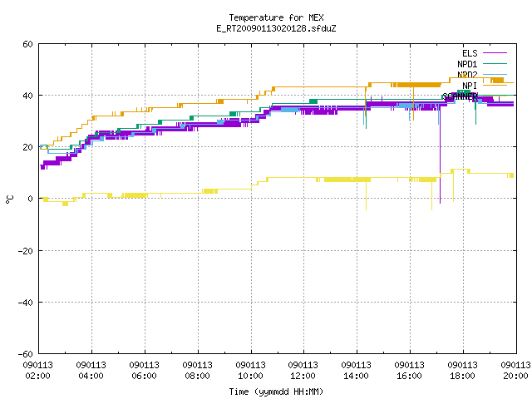Click the y-axis value 20
Viewport: 532px width, 399px height.
point(27,147)
